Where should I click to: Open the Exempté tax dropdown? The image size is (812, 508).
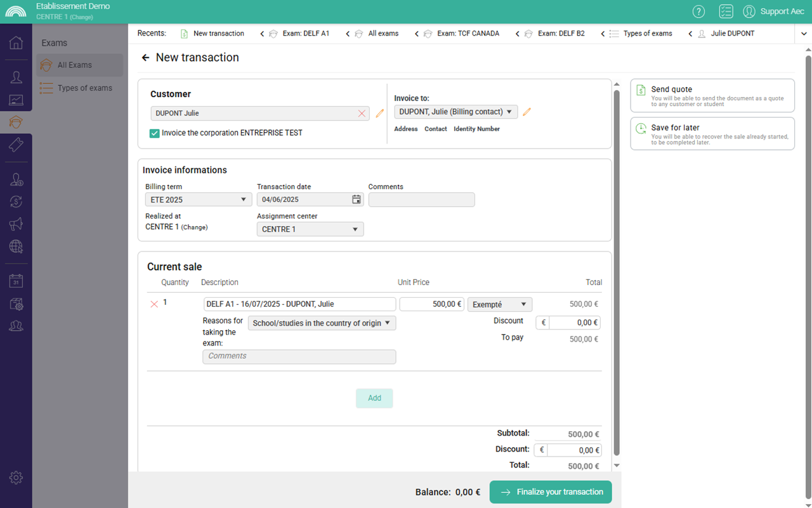499,304
